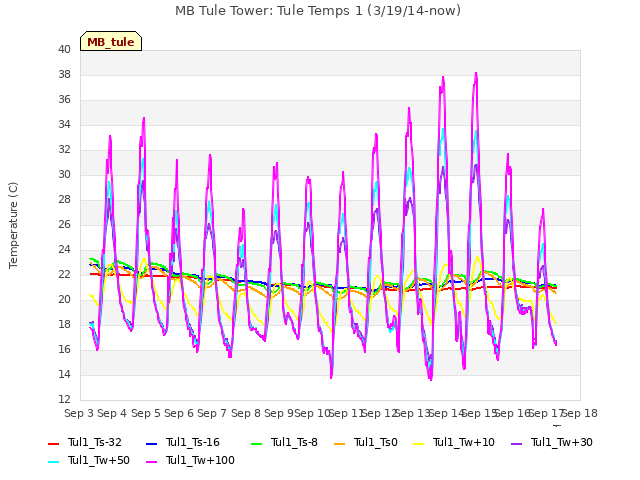Click the 12 y-axis tick label
The image size is (640, 480).
pyautogui.click(x=64, y=399)
